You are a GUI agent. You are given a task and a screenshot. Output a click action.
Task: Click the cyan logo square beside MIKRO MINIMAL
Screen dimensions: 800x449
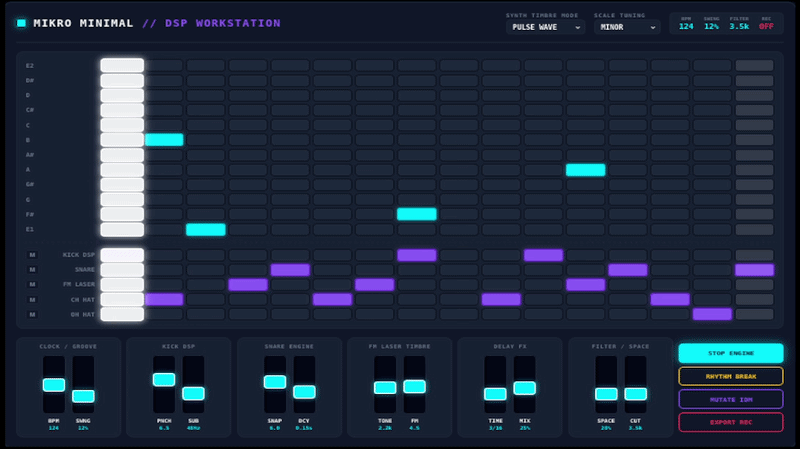21,23
